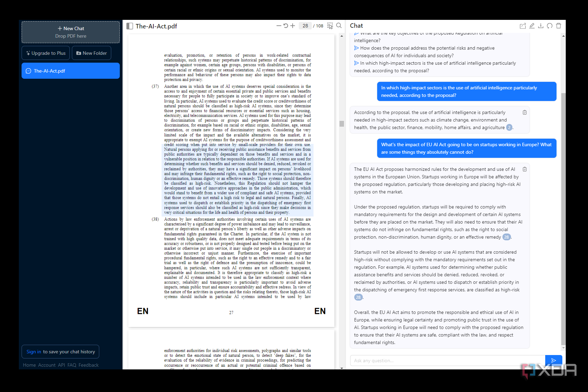
Task: Open page reference 2 citation
Action: coord(509,127)
